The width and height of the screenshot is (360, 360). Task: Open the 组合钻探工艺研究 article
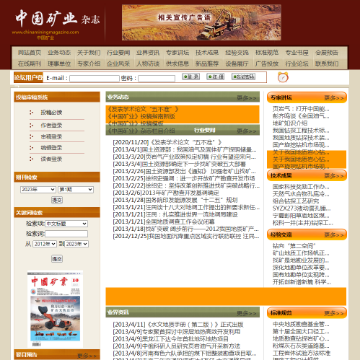pyautogui.click(x=296, y=201)
